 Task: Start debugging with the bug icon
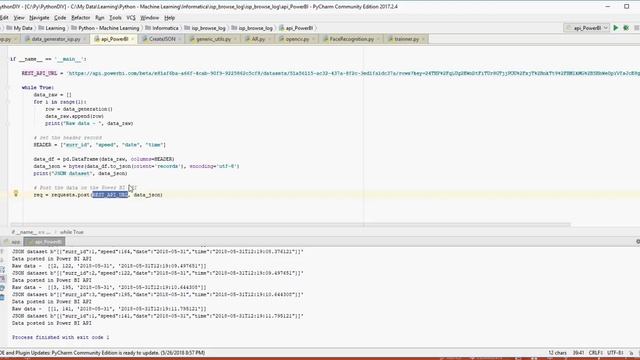(626, 28)
